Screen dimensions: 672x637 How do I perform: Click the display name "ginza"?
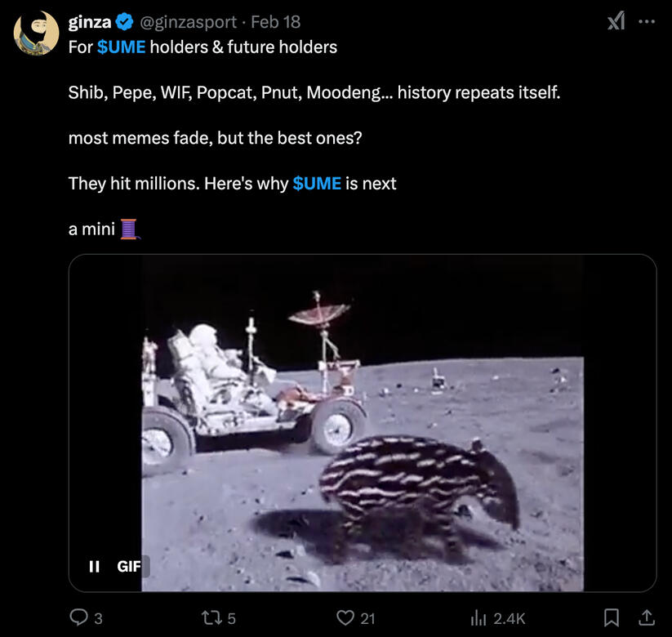[x=89, y=22]
